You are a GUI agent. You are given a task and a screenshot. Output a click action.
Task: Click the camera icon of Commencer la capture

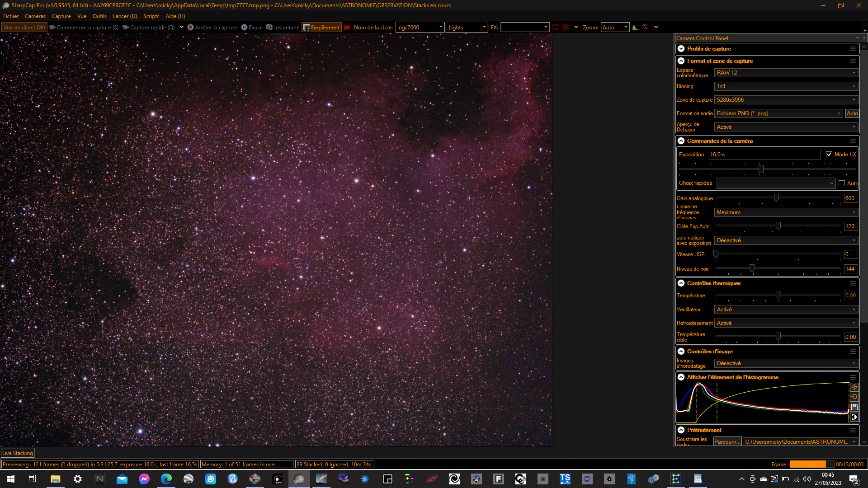[52, 28]
